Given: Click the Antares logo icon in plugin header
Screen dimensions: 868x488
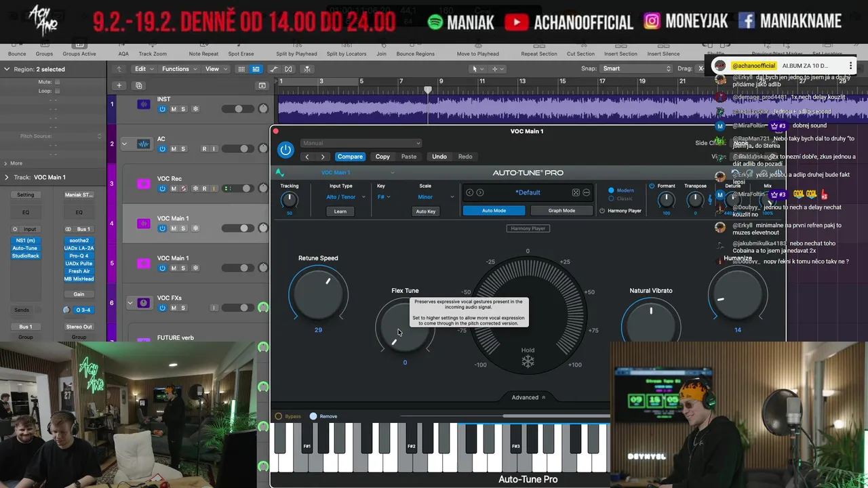Looking at the screenshot, I should tap(279, 173).
